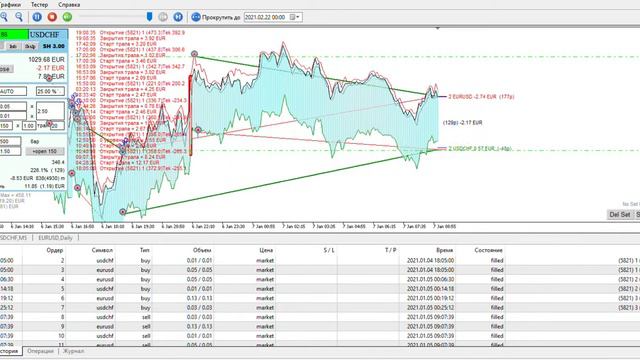Select order 8 usdchf sell row
Image resolution: width=640 pixels, height=360 pixels.
pyautogui.click(x=320, y=317)
